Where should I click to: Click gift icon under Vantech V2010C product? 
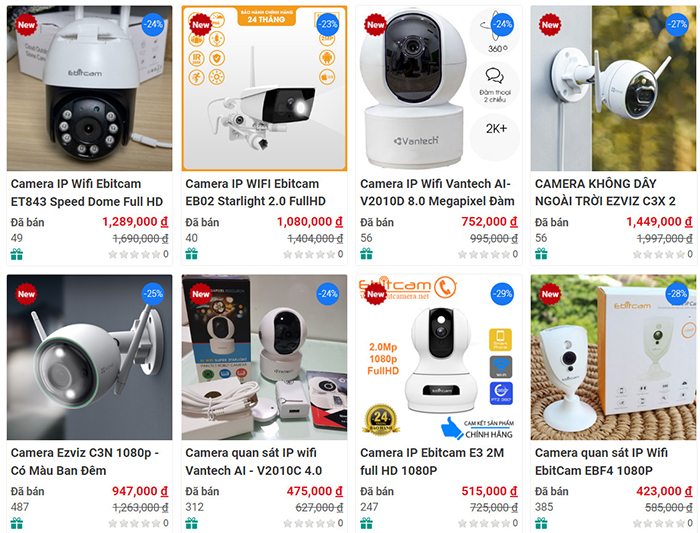click(x=192, y=523)
